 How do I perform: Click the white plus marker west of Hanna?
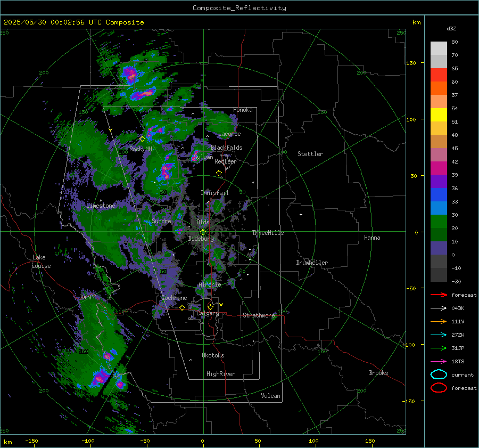301,214
